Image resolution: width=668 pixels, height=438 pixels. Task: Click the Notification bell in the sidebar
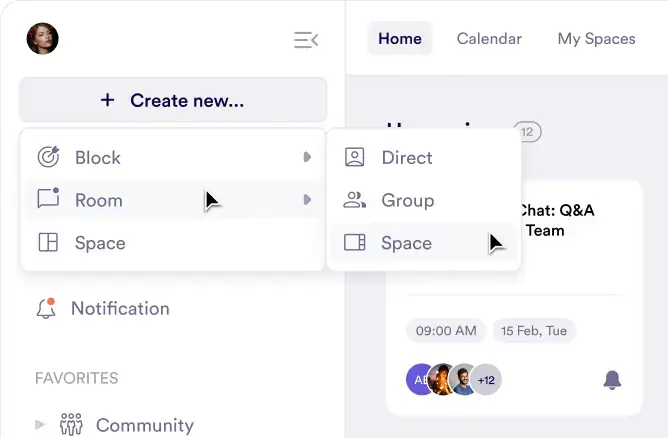pos(46,308)
